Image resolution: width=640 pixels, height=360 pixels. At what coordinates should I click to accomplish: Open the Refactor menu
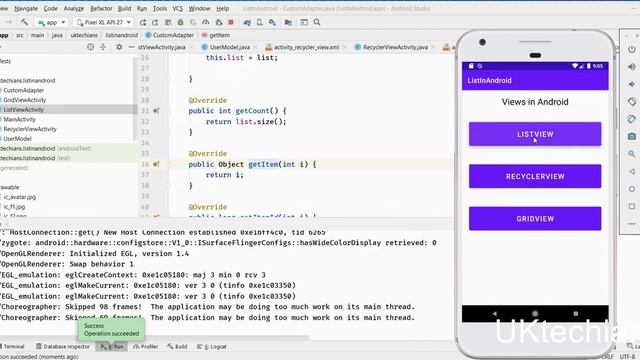[101, 8]
